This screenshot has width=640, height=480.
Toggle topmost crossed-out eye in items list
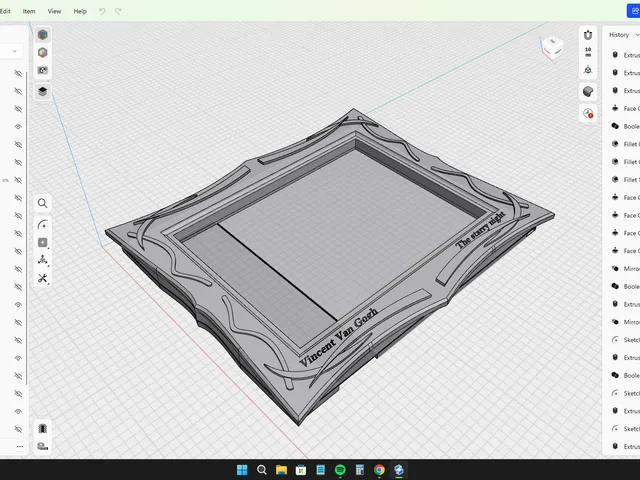pos(18,73)
